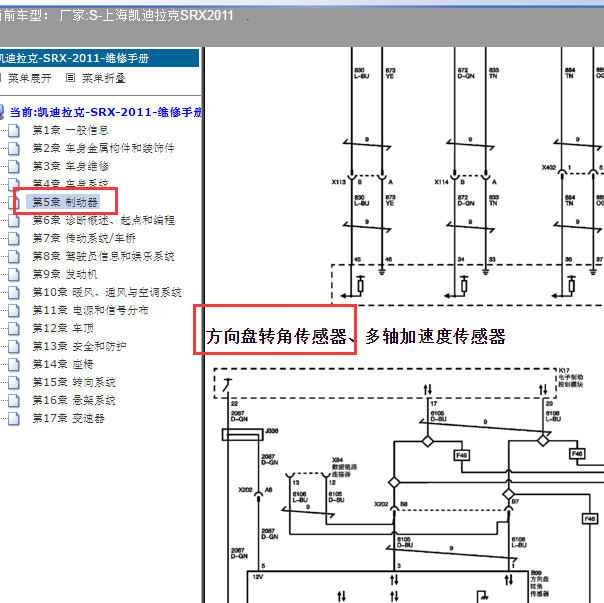Open 第15章 转向系统 chapter
The width and height of the screenshot is (604, 603).
point(74,382)
